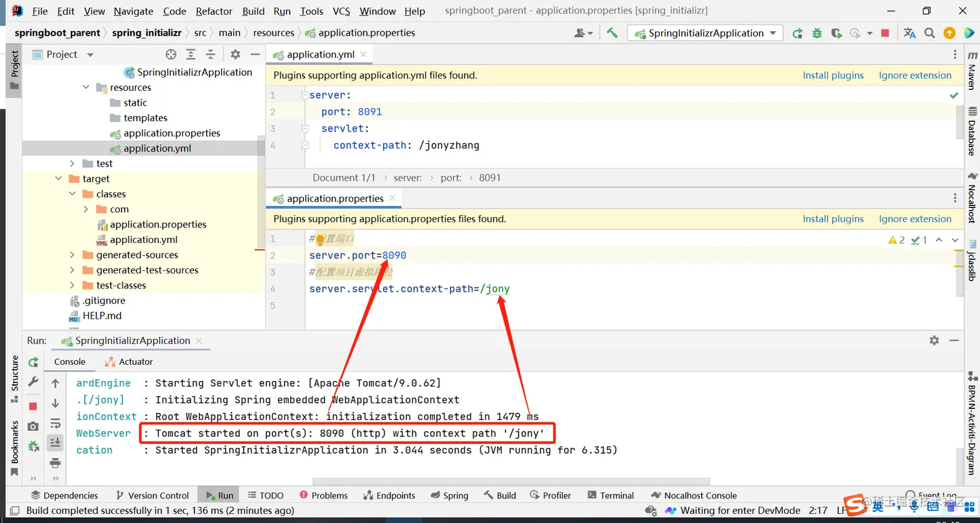The height and width of the screenshot is (523, 980).
Task: Open Run panel settings gear
Action: (934, 340)
